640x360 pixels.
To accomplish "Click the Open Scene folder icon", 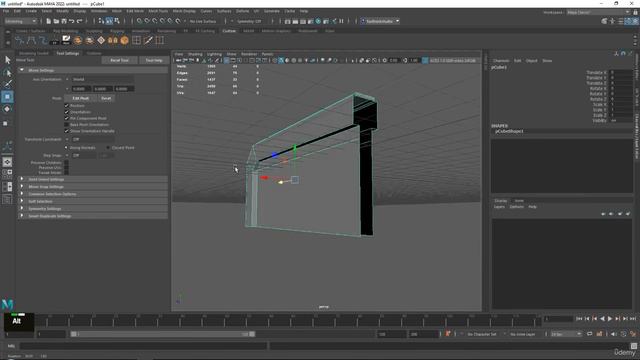I will tap(56, 21).
